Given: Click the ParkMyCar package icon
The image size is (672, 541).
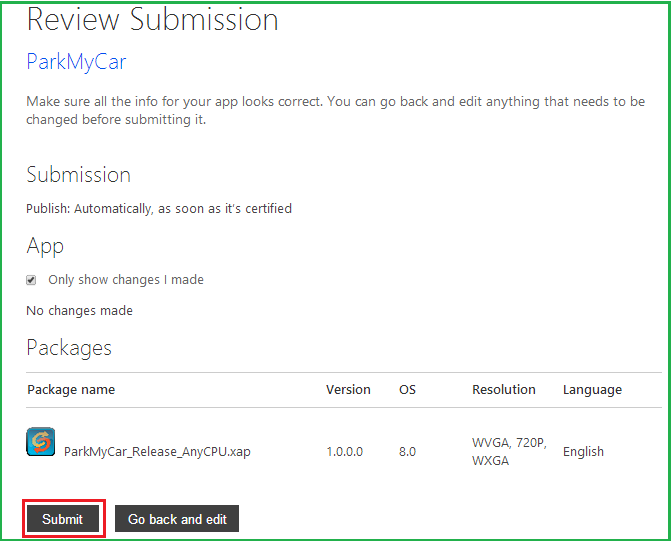Looking at the screenshot, I should click(x=41, y=442).
